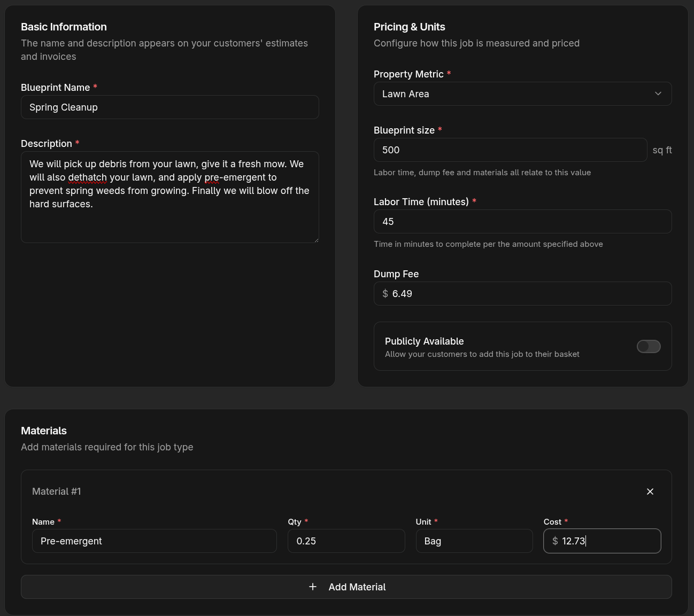
Task: Click the dollar sign in the Cost field
Action: pos(555,541)
